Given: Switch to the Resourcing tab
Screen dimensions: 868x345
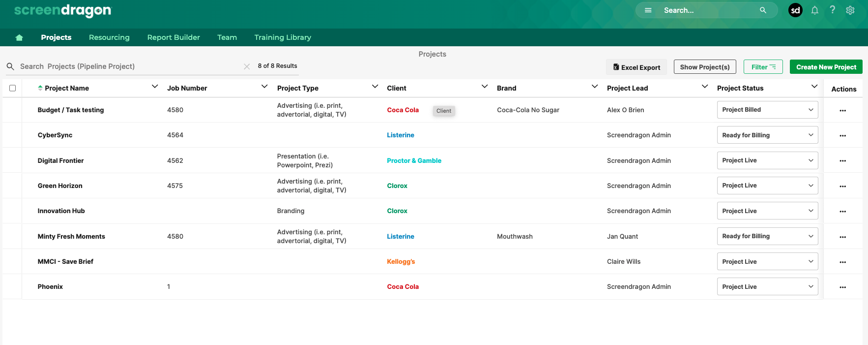Looking at the screenshot, I should [x=109, y=37].
